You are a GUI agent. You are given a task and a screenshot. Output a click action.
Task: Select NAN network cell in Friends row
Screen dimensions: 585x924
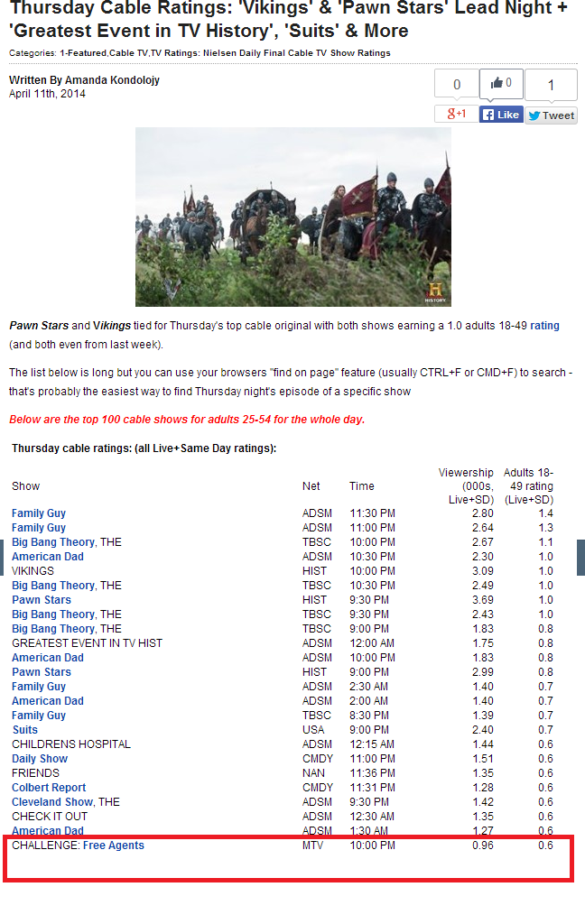(314, 773)
